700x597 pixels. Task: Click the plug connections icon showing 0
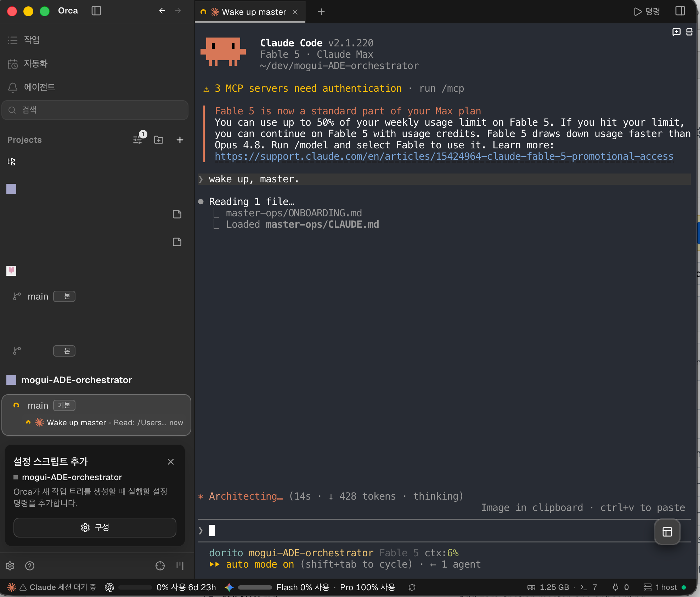[x=621, y=587]
